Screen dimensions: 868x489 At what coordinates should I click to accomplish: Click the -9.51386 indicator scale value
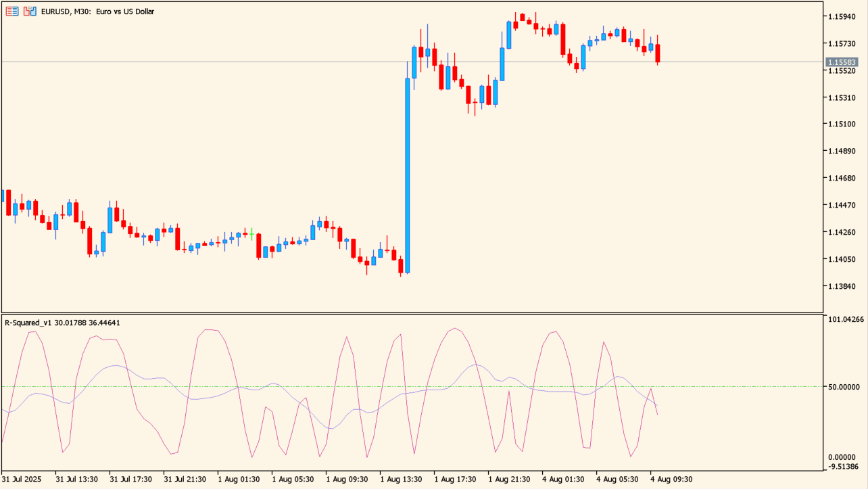pyautogui.click(x=845, y=467)
